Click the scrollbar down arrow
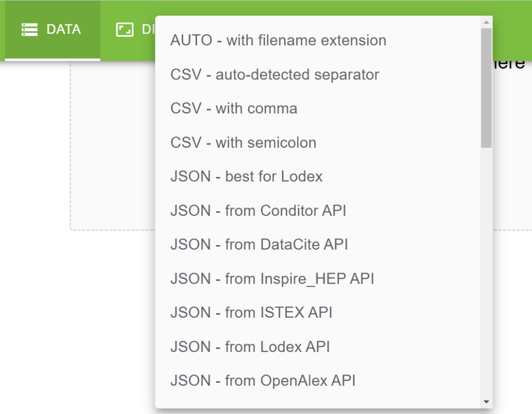Screen dimensions: 532x414 [486, 402]
